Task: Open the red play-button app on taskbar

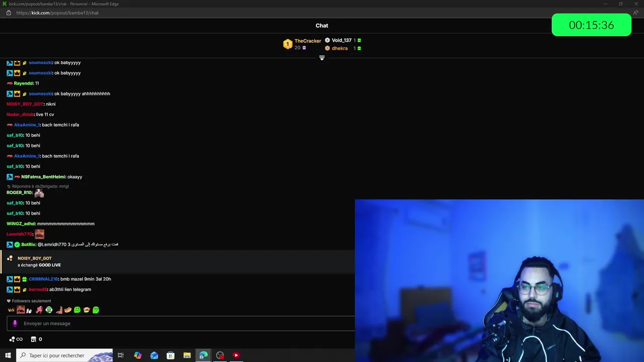Action: coord(236,355)
